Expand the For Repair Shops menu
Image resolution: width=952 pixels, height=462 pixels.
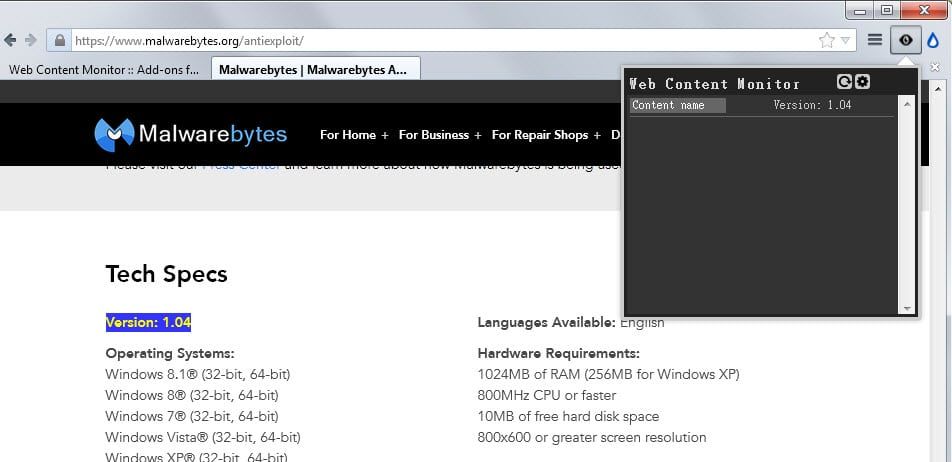point(546,135)
